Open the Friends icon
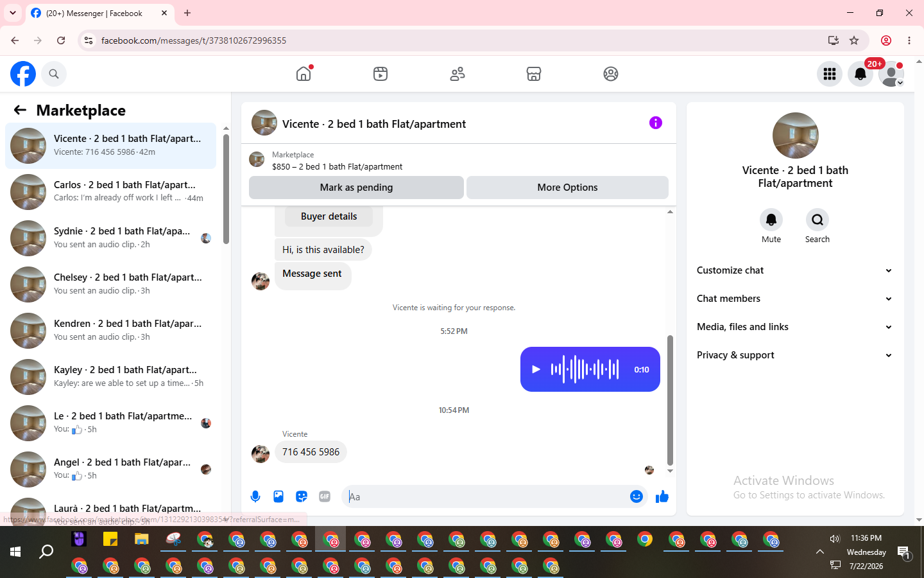This screenshot has width=924, height=578. (458, 74)
